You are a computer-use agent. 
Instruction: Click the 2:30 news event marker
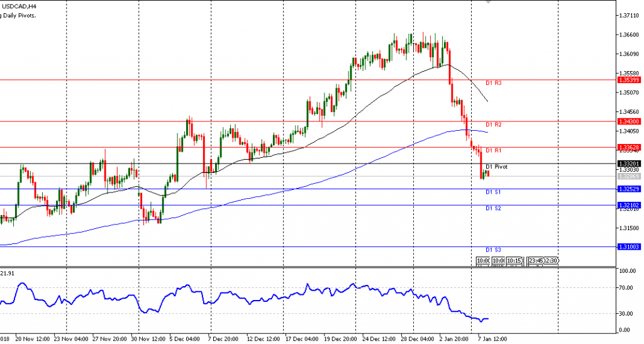click(x=550, y=260)
